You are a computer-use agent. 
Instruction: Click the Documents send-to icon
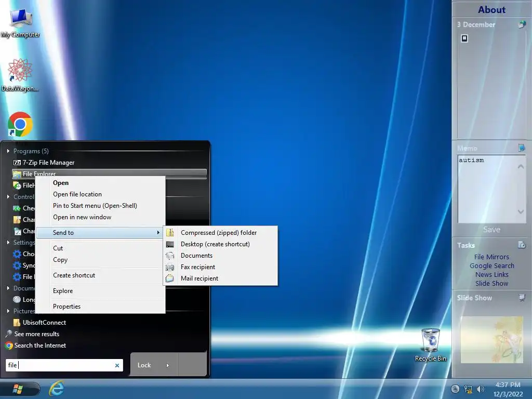tap(170, 256)
